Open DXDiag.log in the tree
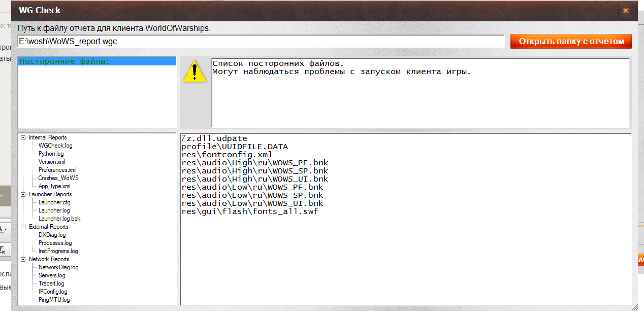 pyautogui.click(x=52, y=235)
